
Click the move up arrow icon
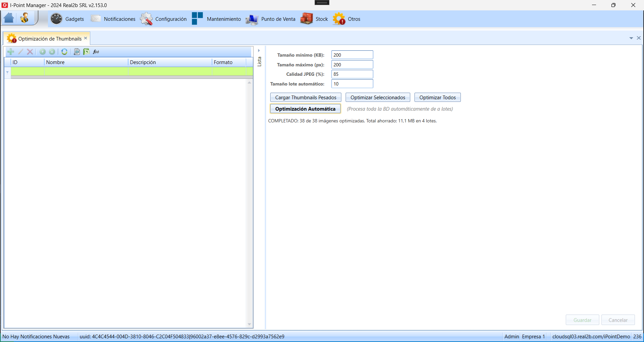[43, 52]
